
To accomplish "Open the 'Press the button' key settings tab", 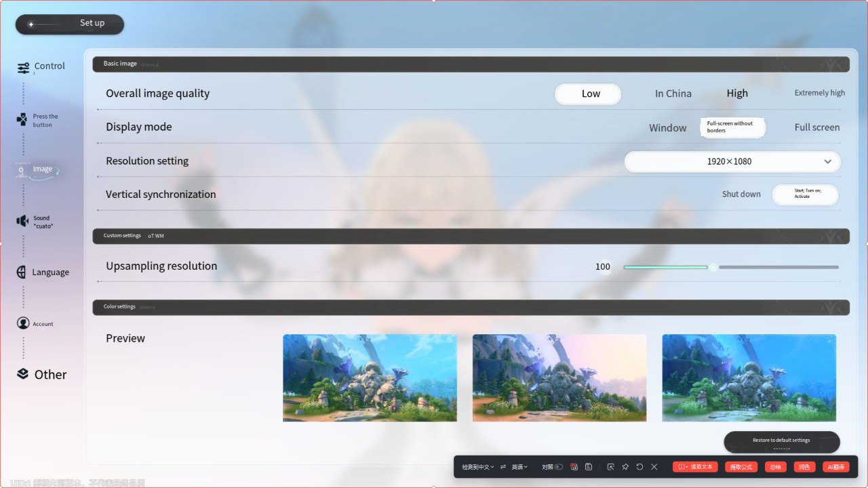I will [x=38, y=121].
